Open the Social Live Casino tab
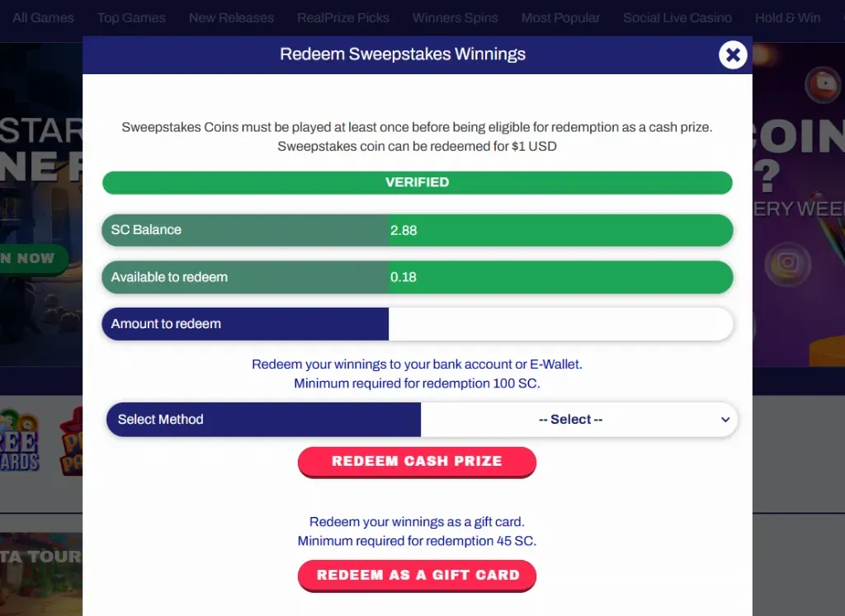Screen dimensions: 845x616 (677, 17)
